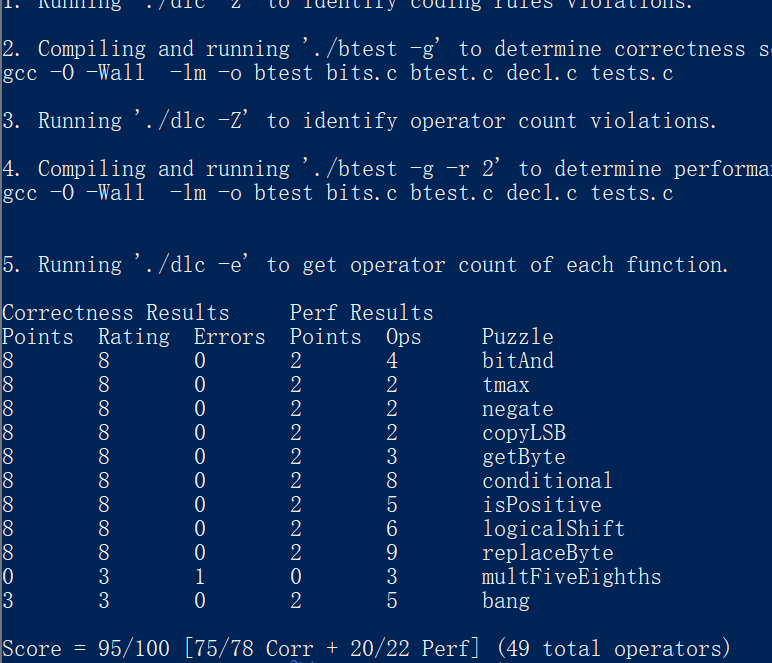Click the Perf Results heading
Viewport: 772px width, 663px height.
tap(361, 313)
